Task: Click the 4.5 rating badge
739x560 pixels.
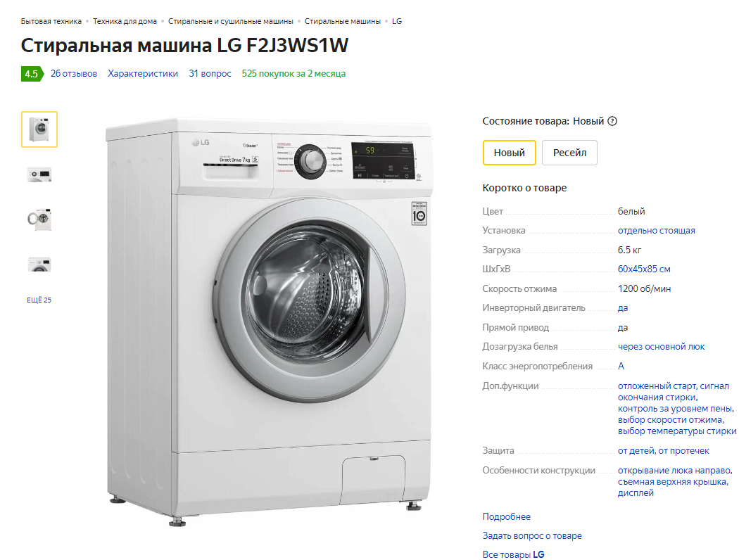Action: click(32, 74)
